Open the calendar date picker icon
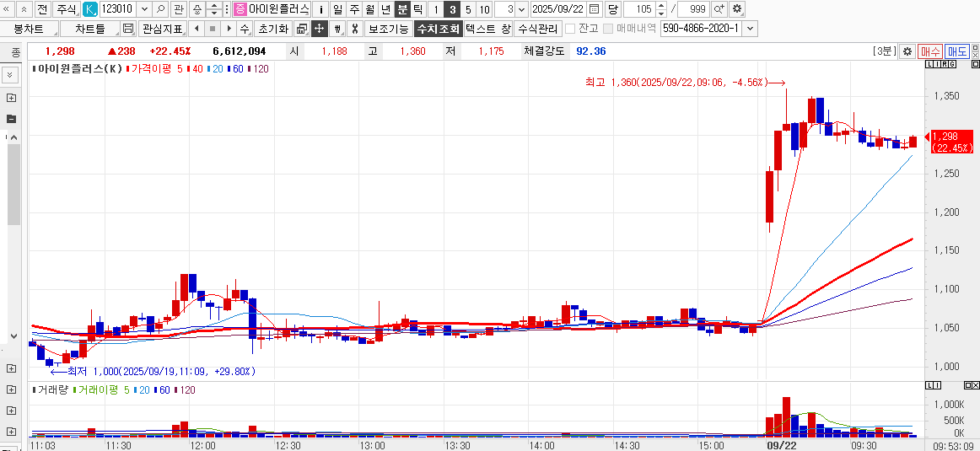Image resolution: width=980 pixels, height=451 pixels. pos(594,9)
